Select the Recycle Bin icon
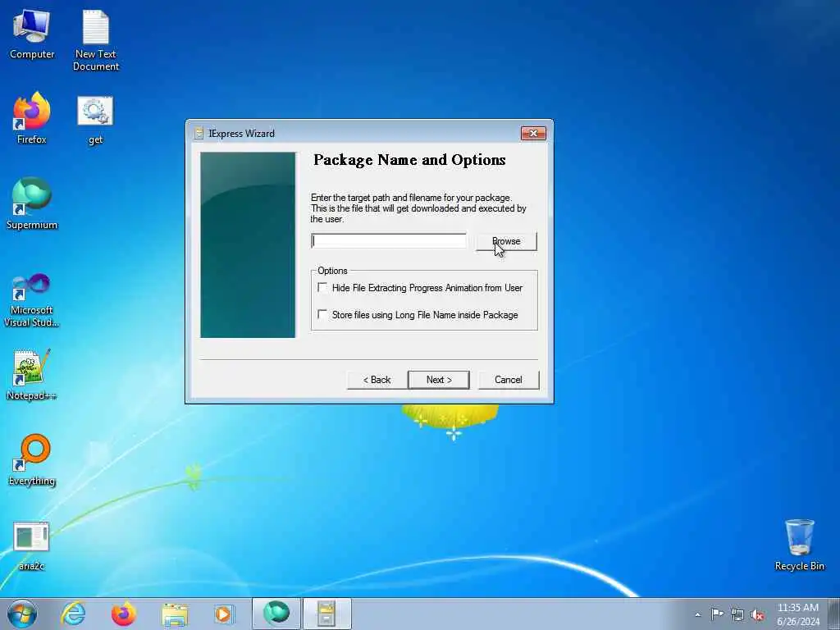 [x=799, y=545]
